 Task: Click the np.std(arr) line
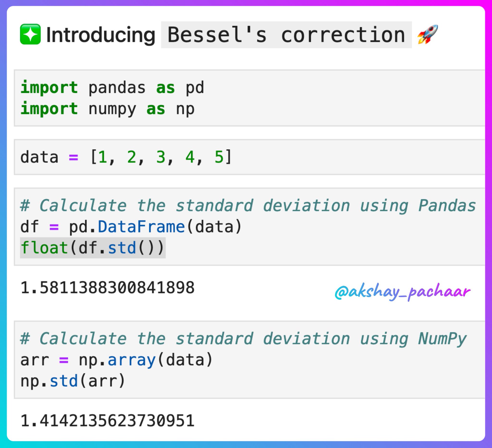[73, 381]
